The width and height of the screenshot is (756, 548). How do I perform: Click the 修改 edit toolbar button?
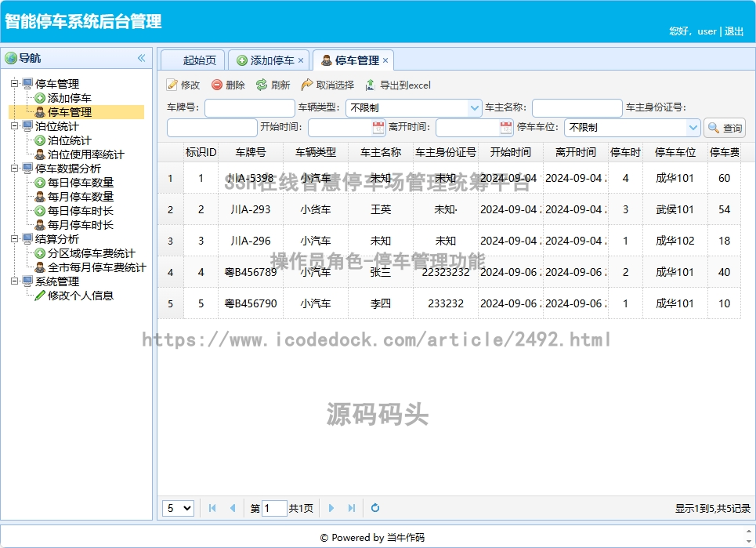(183, 85)
